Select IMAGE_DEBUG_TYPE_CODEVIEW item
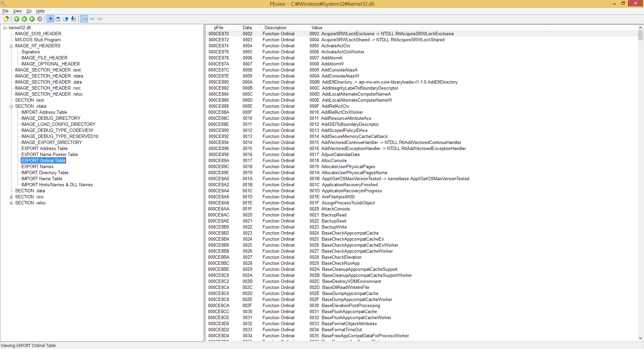The height and width of the screenshot is (349, 644). pyautogui.click(x=57, y=131)
